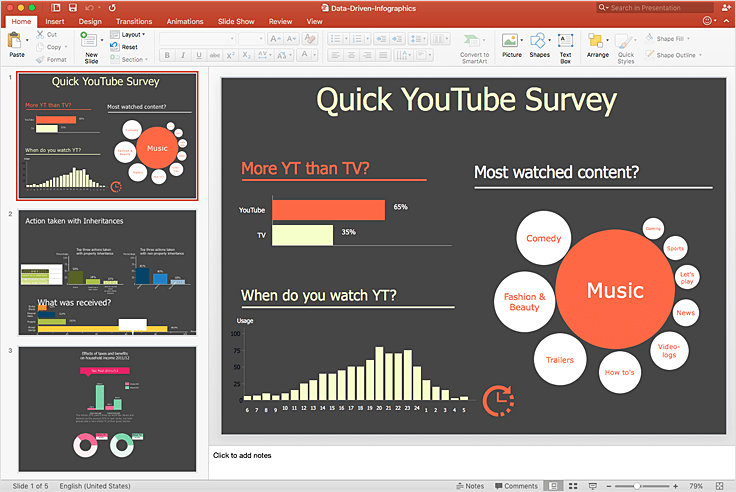This screenshot has width=736, height=492.
Task: Save the presentation with the floppy disk icon
Action: [73, 8]
